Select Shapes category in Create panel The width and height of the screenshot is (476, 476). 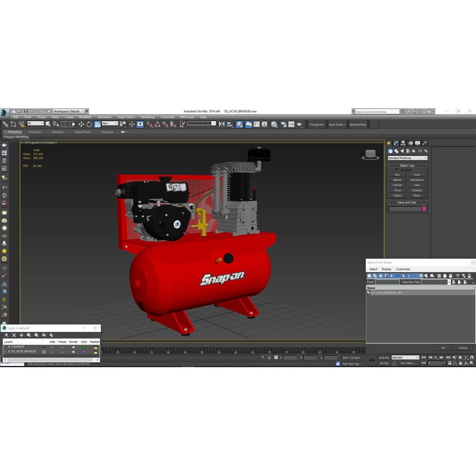(396, 151)
